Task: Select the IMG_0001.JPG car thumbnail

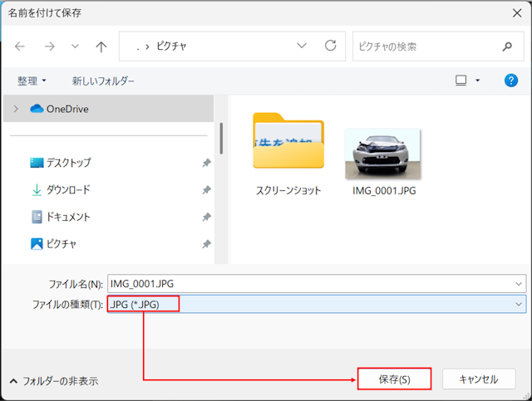Action: [x=382, y=154]
